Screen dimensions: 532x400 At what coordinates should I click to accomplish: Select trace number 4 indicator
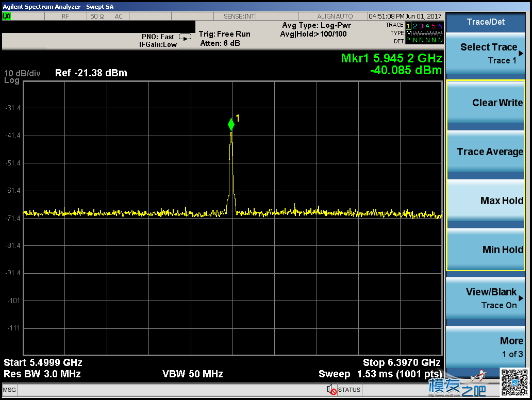click(x=427, y=26)
